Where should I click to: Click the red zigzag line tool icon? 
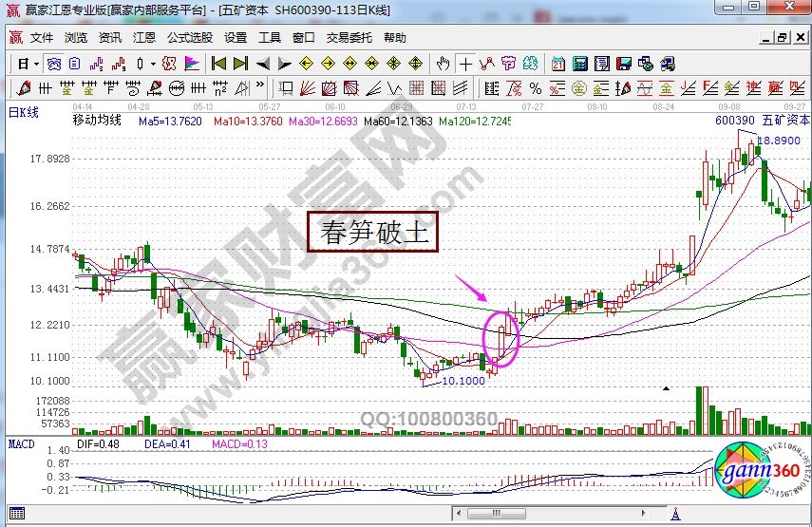[487, 65]
